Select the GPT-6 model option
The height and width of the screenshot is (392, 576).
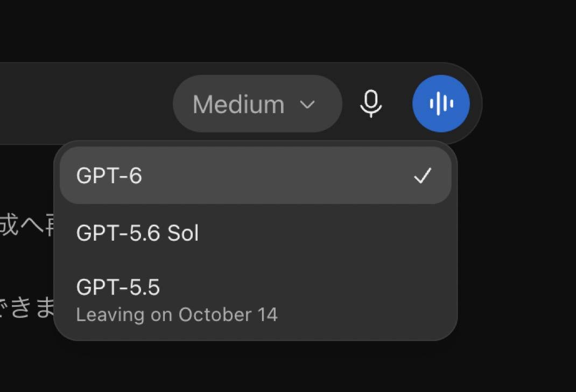coord(255,175)
